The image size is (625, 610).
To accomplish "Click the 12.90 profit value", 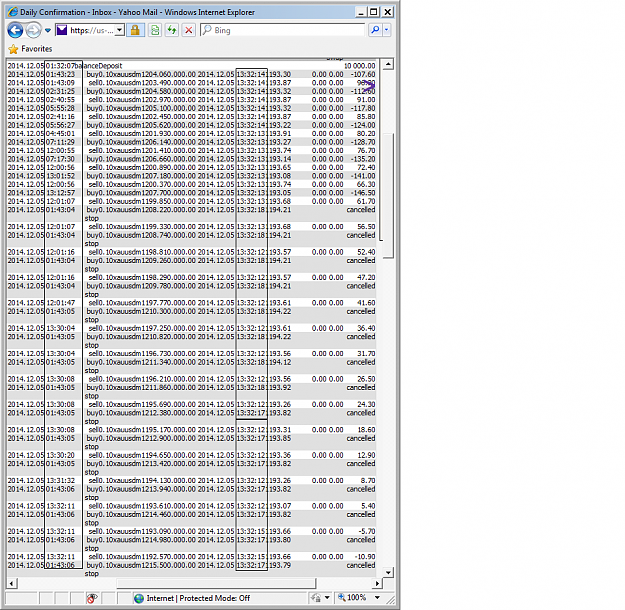I will coord(366,455).
